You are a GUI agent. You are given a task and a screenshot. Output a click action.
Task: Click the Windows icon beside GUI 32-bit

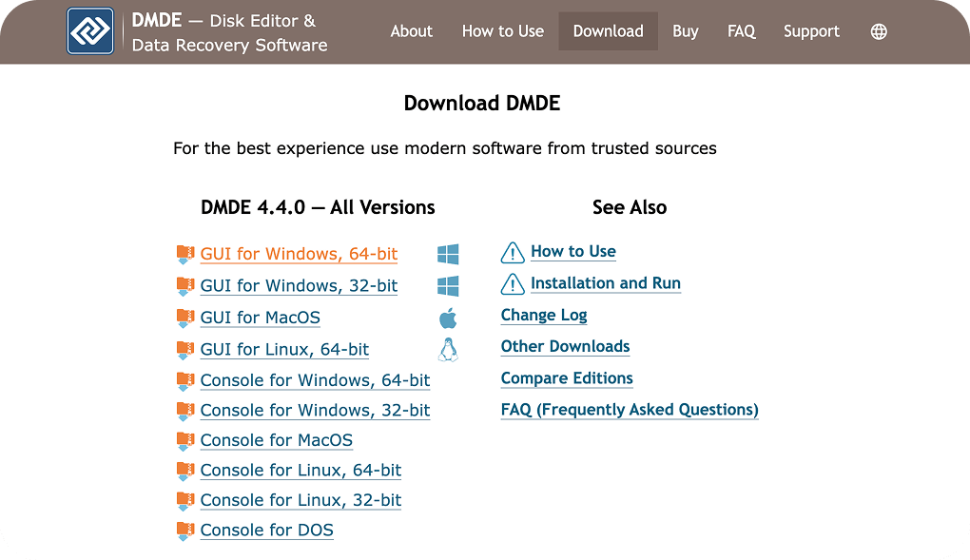pos(447,284)
